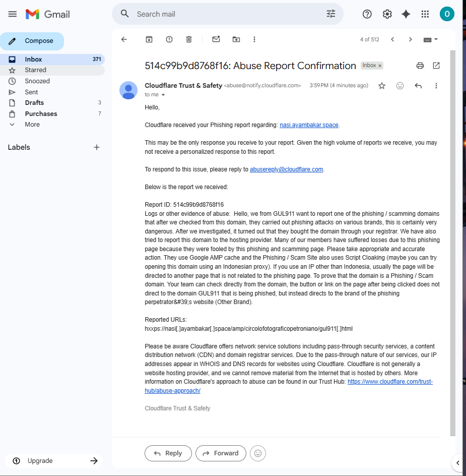466x476 pixels.
Task: Open the Move to folder icon
Action: click(236, 39)
